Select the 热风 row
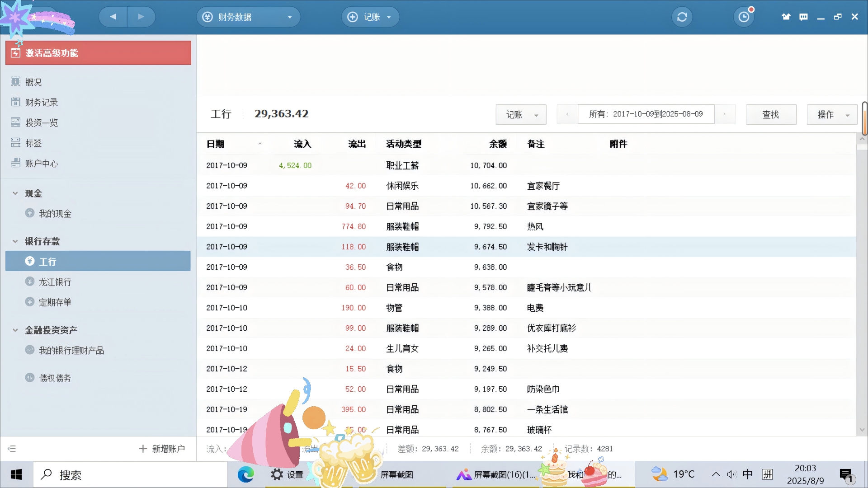The width and height of the screenshot is (868, 488). (x=526, y=226)
